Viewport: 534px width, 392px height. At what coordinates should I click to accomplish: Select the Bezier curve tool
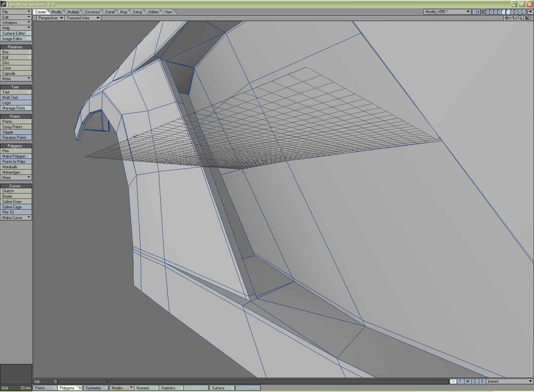(16, 196)
